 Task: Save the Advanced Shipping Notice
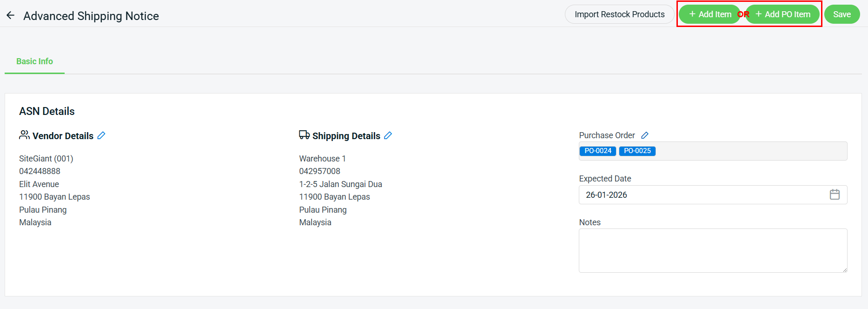tap(841, 14)
